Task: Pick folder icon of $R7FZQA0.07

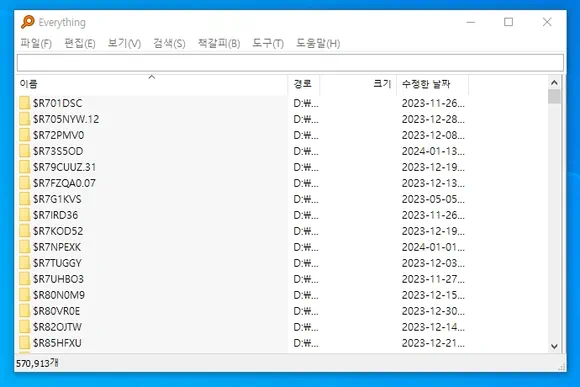Action: point(24,183)
